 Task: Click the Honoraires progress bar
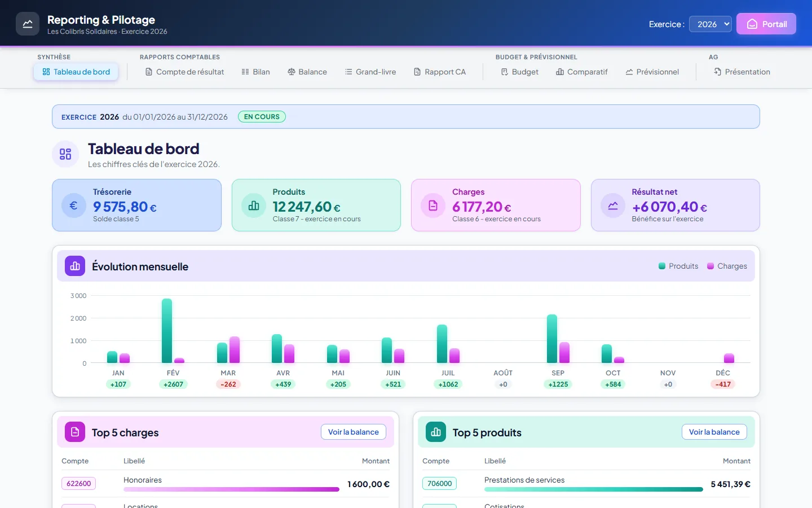(232, 489)
